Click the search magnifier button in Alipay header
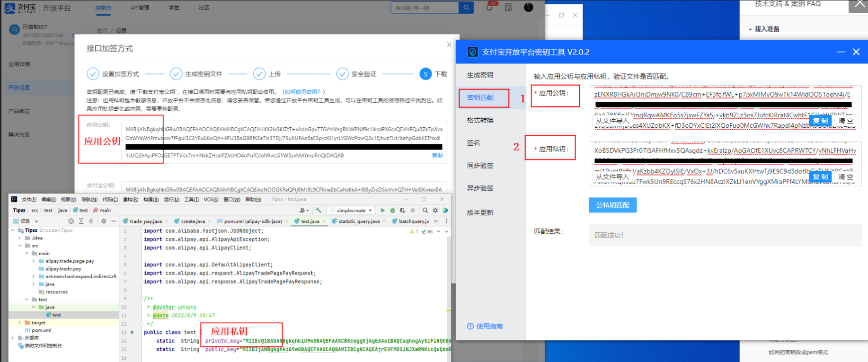 click(466, 8)
